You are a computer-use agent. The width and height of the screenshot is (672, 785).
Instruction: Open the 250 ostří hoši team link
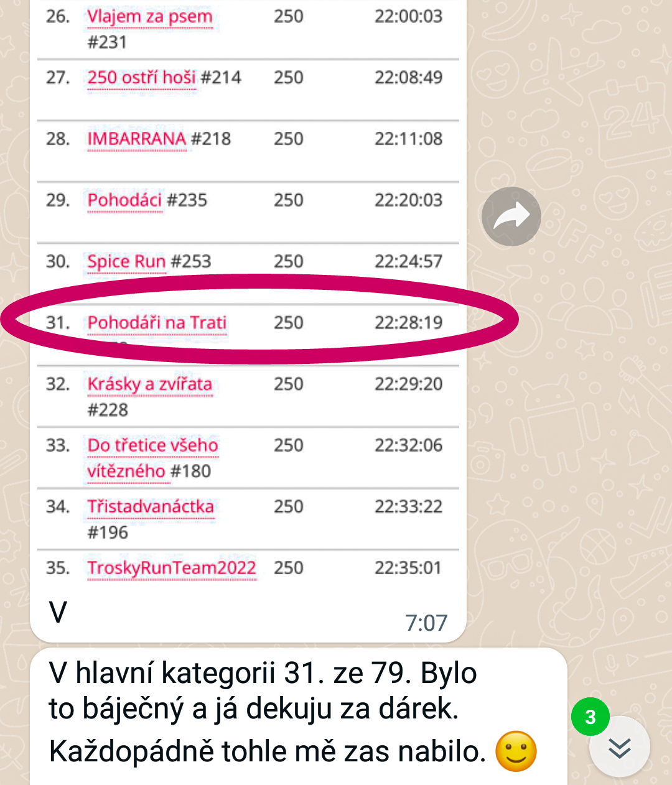(141, 78)
